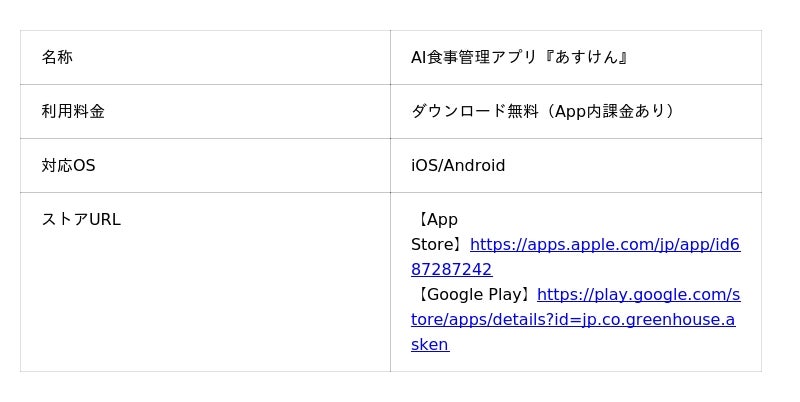The width and height of the screenshot is (800, 402).
Task: Click the tore/apps/details?id=jp.co.greenhouse.a link line
Action: (572, 320)
